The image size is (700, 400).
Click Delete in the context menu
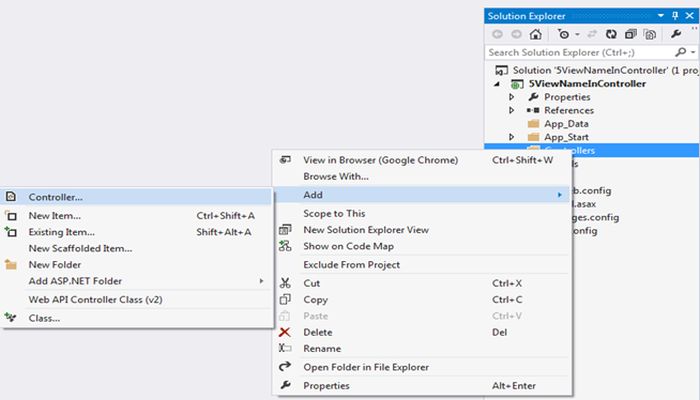(x=317, y=332)
